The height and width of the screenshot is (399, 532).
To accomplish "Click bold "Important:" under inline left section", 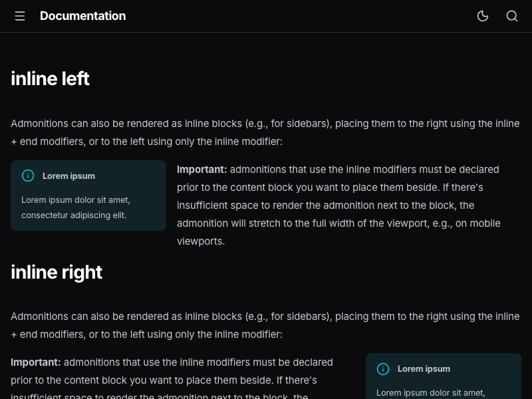I will (201, 170).
